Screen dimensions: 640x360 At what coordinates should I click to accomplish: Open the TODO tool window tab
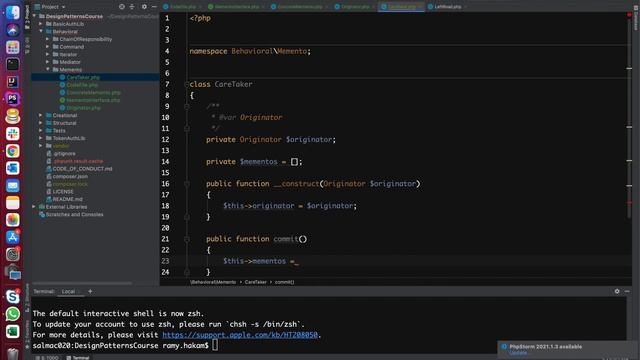coord(48,358)
